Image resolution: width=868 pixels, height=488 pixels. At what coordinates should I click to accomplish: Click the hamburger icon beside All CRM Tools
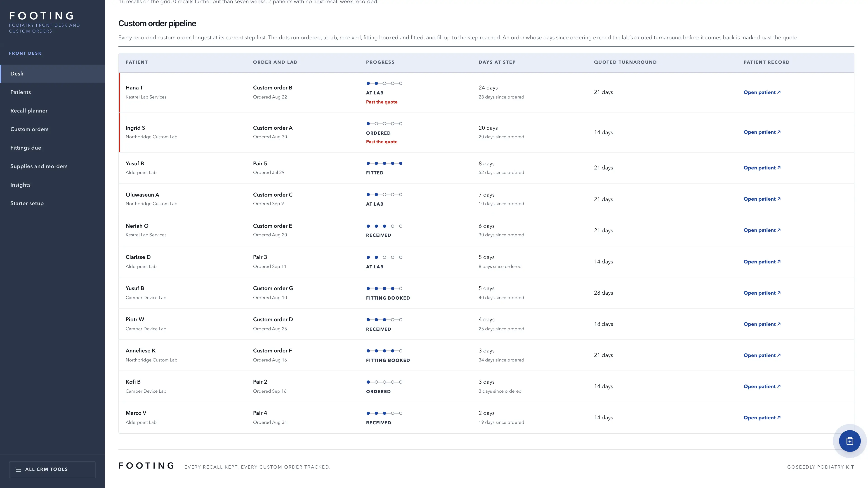coord(18,469)
